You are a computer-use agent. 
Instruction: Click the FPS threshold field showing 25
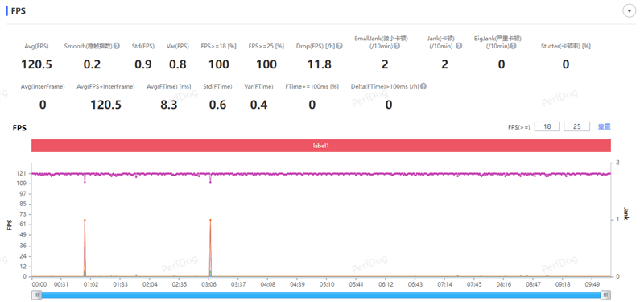577,126
